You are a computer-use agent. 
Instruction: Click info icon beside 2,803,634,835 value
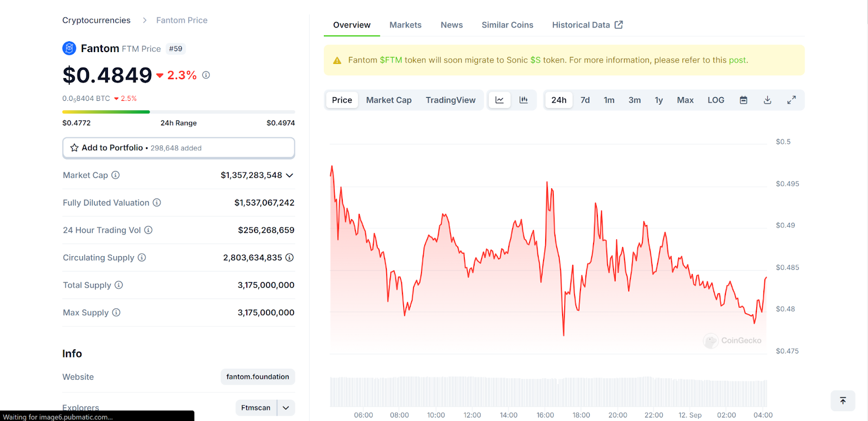point(290,257)
